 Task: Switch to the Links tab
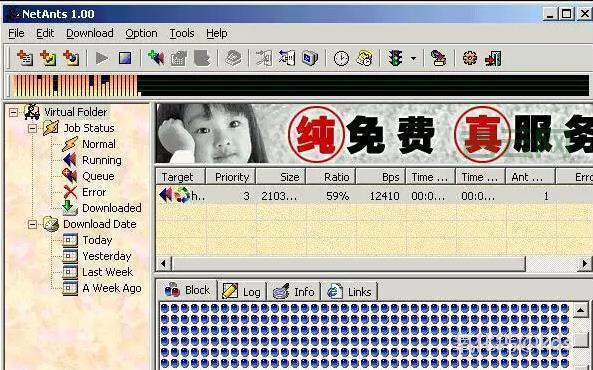(x=350, y=292)
